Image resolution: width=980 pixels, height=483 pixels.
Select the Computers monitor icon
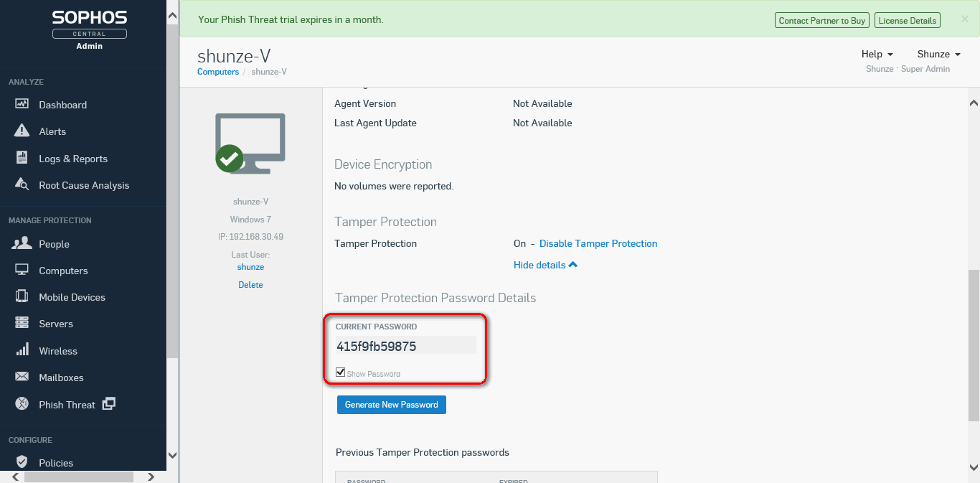tap(22, 270)
